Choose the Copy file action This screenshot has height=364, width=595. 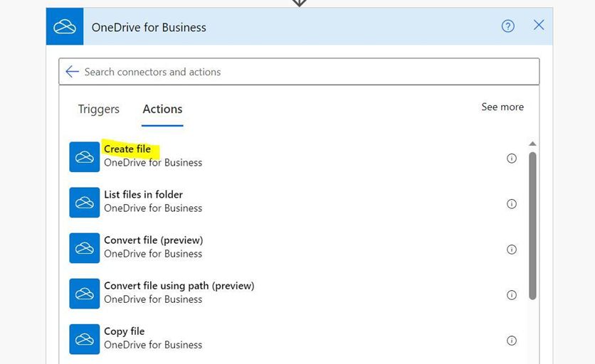point(124,331)
